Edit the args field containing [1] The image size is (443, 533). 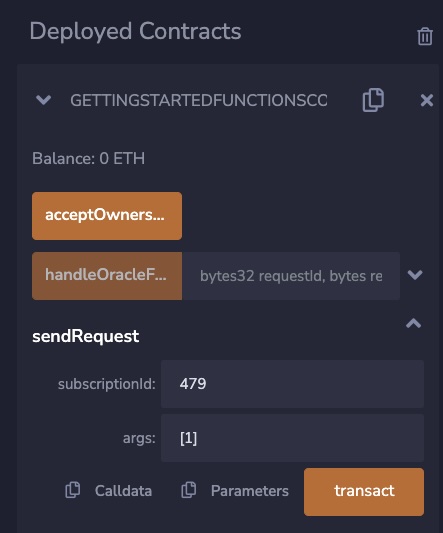pos(292,438)
